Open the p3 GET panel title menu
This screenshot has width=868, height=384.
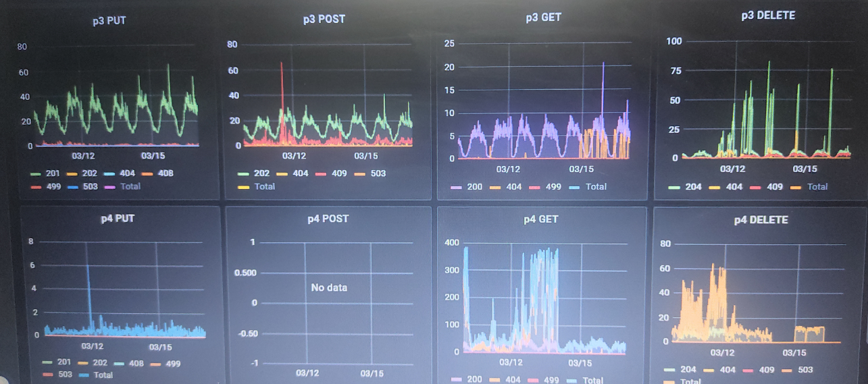[543, 18]
